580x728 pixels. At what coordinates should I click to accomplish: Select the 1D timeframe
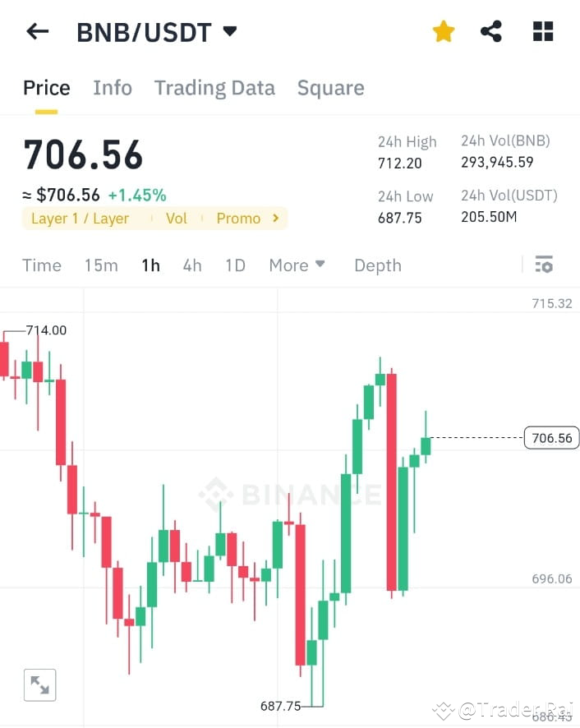click(x=235, y=265)
